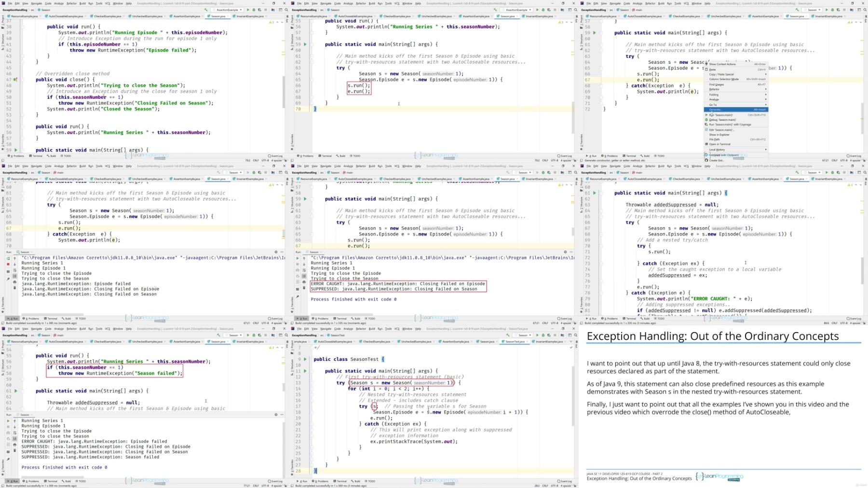The height and width of the screenshot is (488, 868).
Task: Toggle Column Selection Mode in the context menu
Action: click(x=724, y=79)
